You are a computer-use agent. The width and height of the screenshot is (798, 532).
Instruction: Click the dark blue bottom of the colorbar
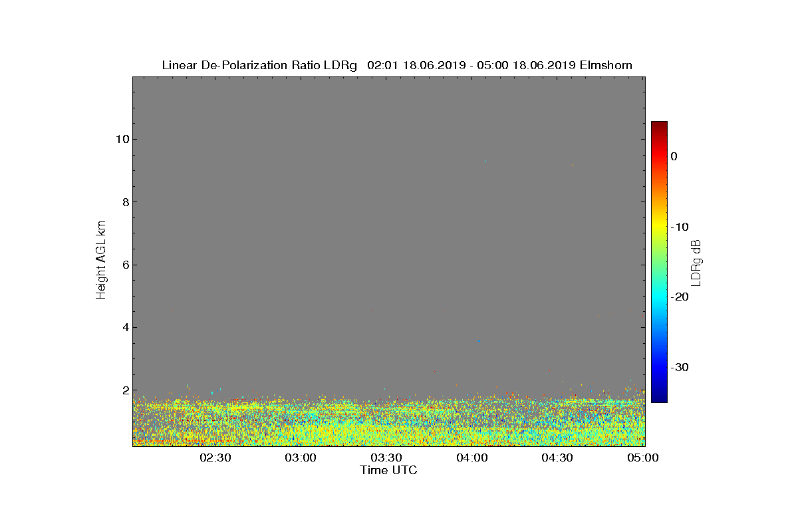[x=659, y=398]
